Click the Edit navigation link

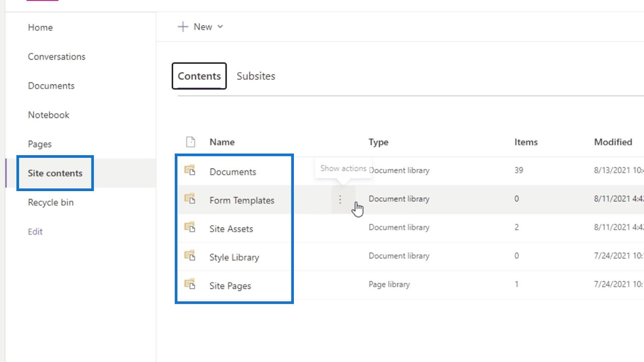pyautogui.click(x=35, y=232)
